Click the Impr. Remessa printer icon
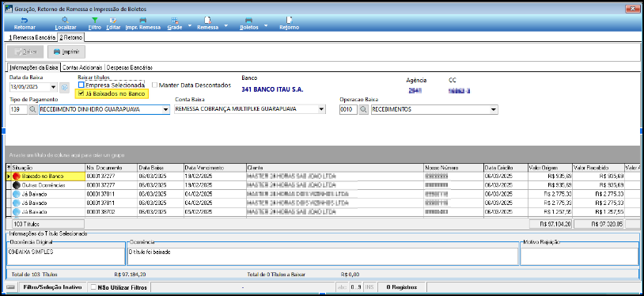Screen dimensions: 644x296 (x=143, y=20)
